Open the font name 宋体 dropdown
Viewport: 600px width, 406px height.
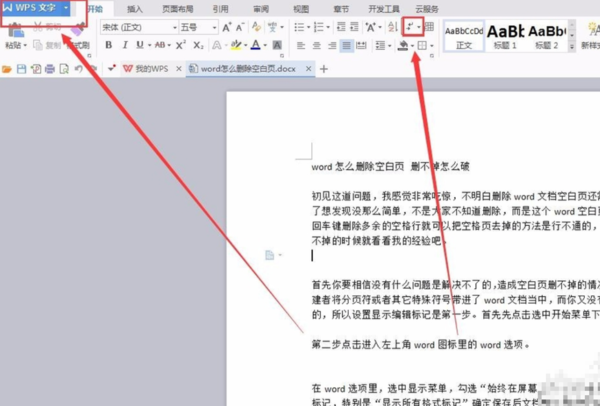pos(175,28)
